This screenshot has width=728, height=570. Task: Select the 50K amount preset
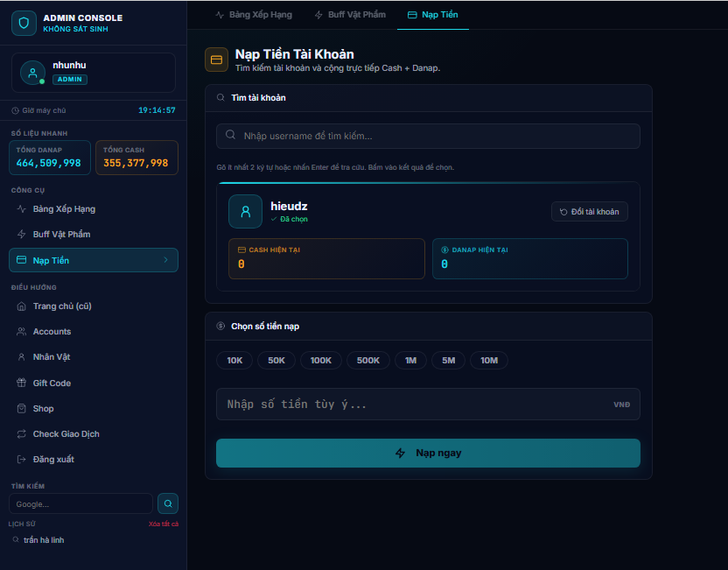pyautogui.click(x=276, y=361)
